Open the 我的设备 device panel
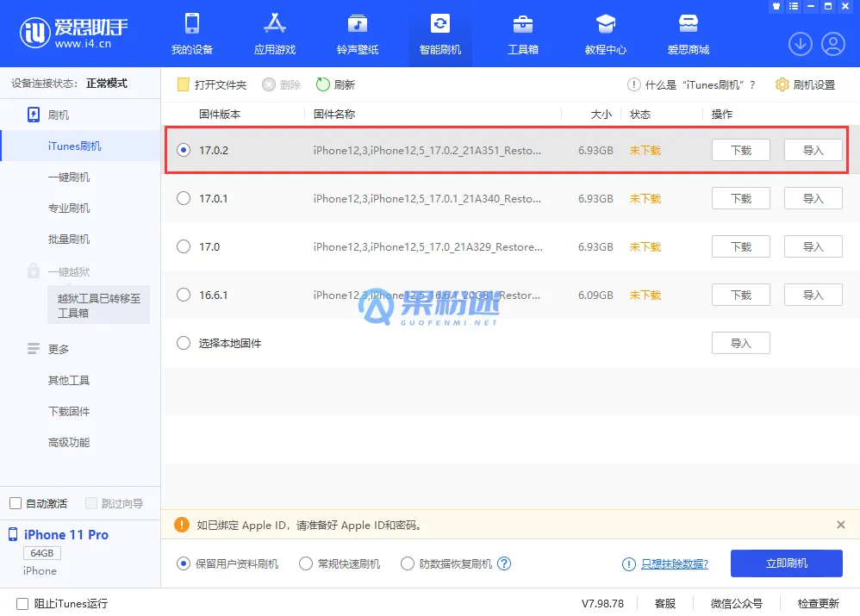Screen dimensions: 860x616 pos(191,33)
